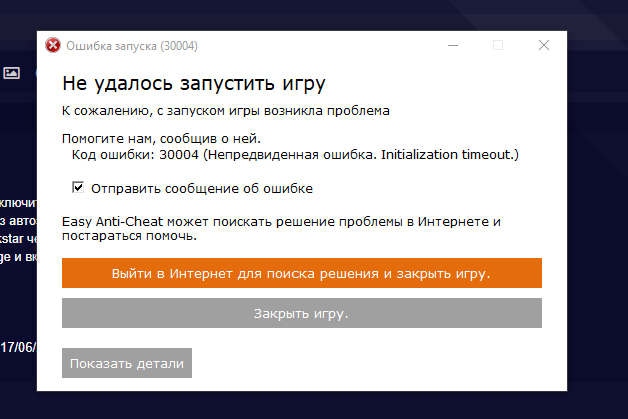
Task: Click the gray "Закрыть игру." button
Action: coord(302,313)
